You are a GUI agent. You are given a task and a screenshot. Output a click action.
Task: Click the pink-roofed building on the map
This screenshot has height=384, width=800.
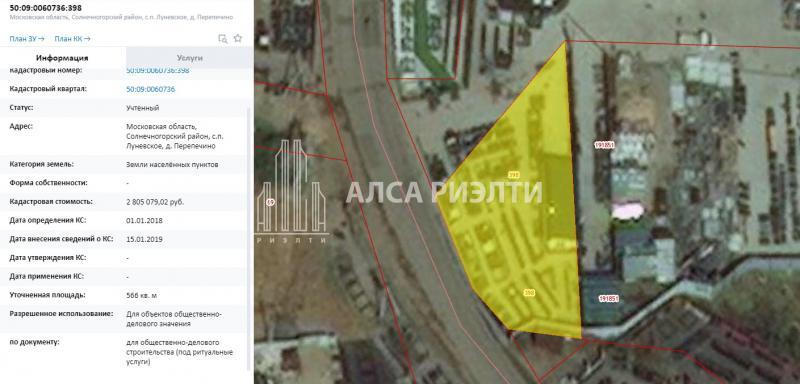(628, 211)
